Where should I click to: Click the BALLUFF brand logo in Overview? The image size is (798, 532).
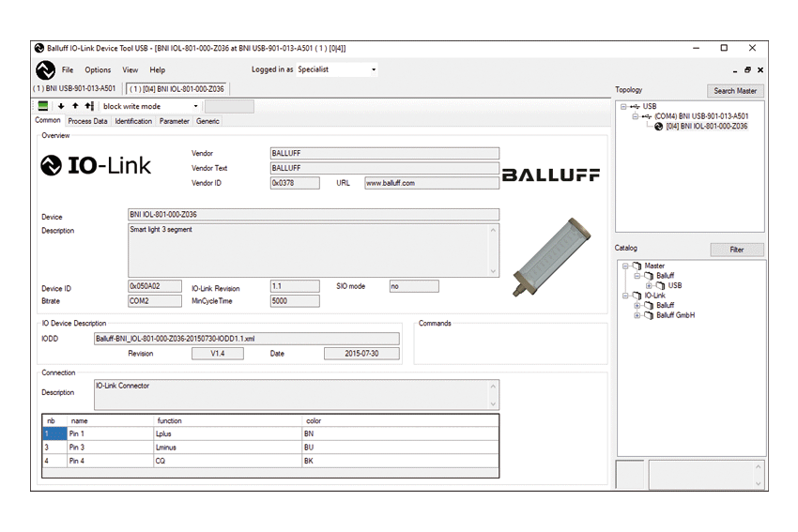551,175
